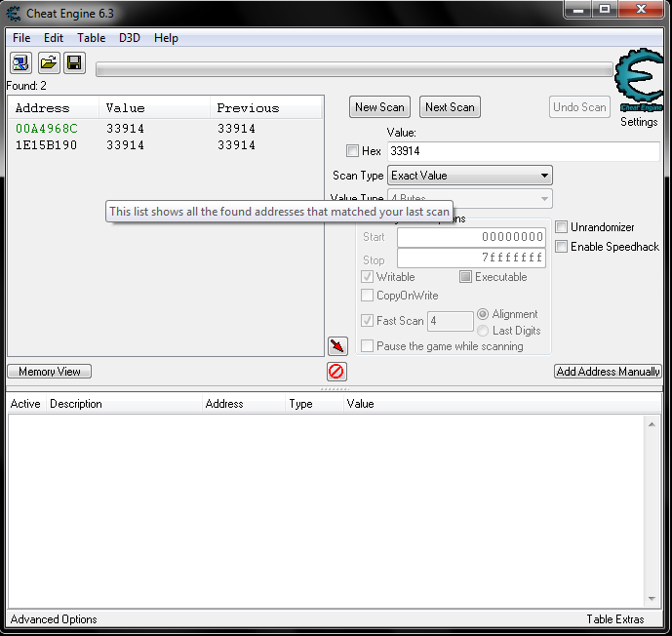The width and height of the screenshot is (672, 636).
Task: Toggle Enable Speedhack checkbox
Action: [562, 247]
